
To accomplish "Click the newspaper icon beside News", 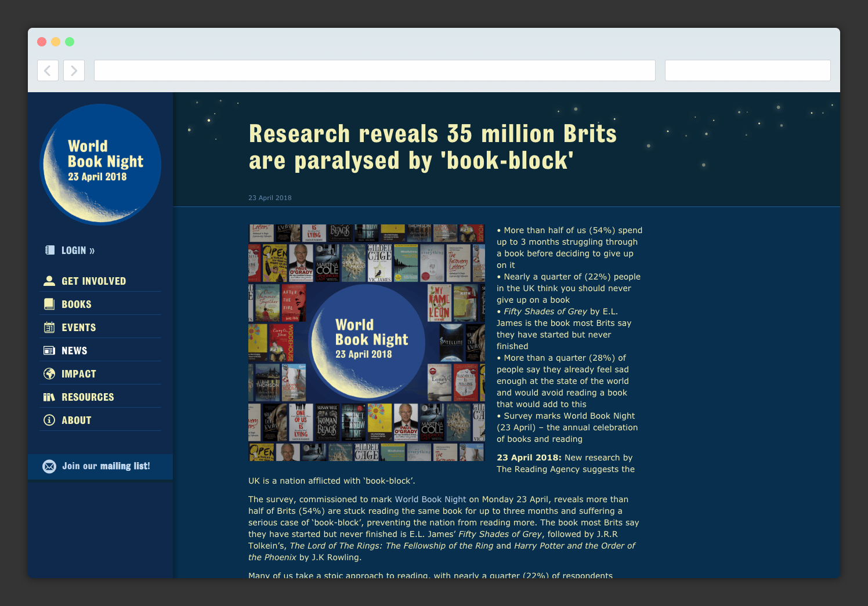I will pos(49,351).
